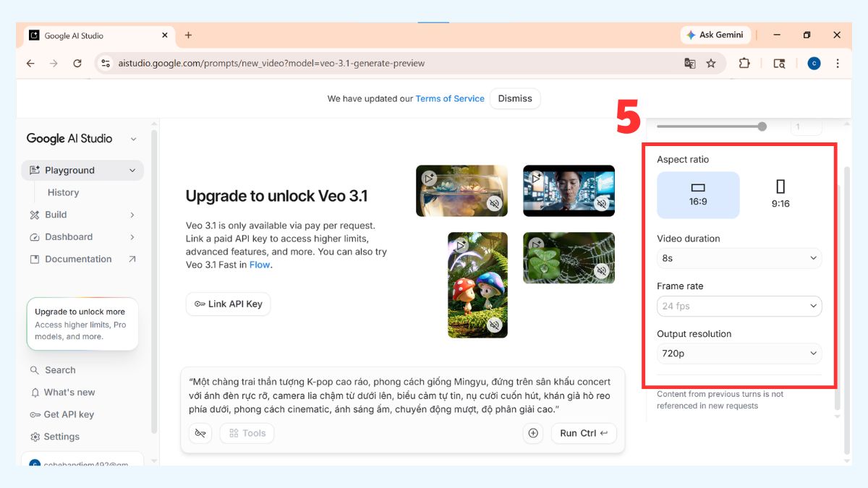
Task: Click the Build chevron arrow
Action: point(132,215)
